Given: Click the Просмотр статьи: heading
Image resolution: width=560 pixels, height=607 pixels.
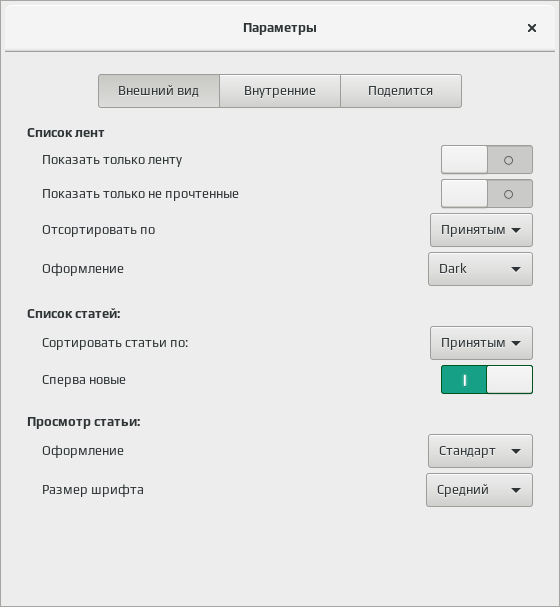Looking at the screenshot, I should (x=84, y=422).
